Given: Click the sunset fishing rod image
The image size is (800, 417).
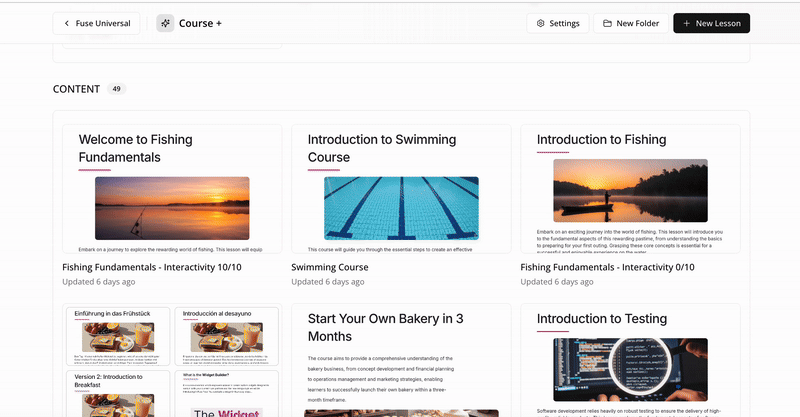Looking at the screenshot, I should [x=172, y=208].
